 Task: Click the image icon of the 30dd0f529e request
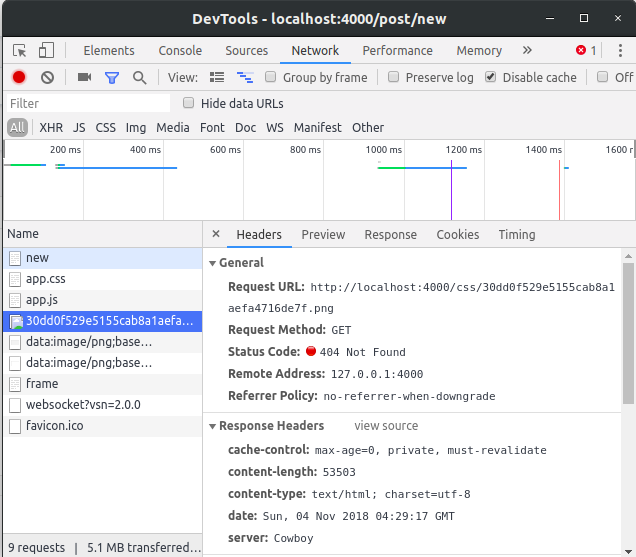(16, 321)
